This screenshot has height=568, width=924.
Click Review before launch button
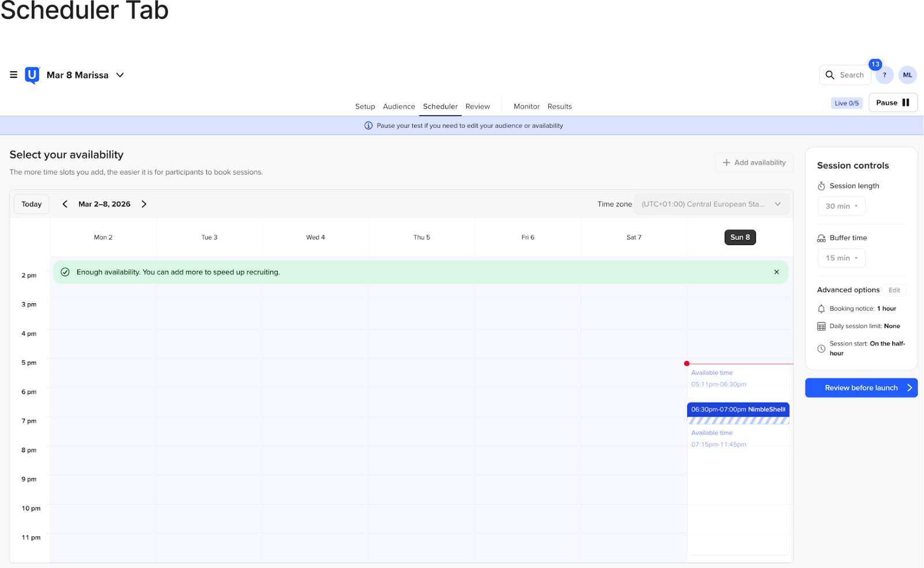860,388
